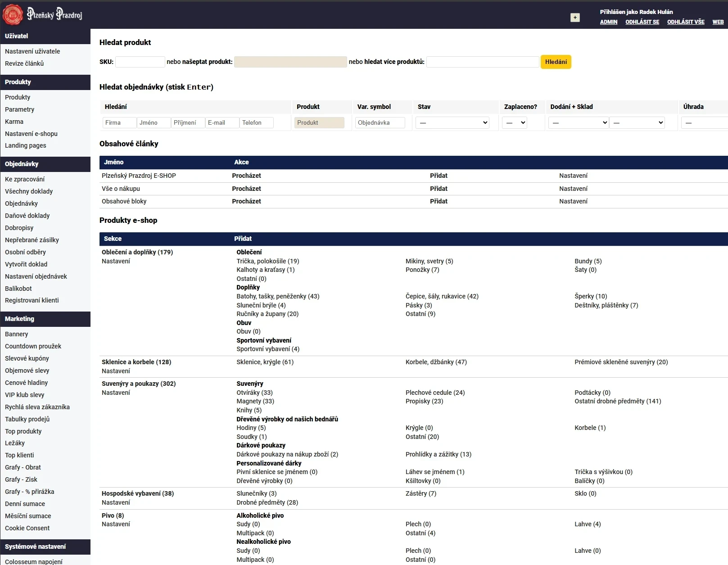Screen dimensions: 728x565
Task: Open ADMIN link in header
Action: (608, 22)
